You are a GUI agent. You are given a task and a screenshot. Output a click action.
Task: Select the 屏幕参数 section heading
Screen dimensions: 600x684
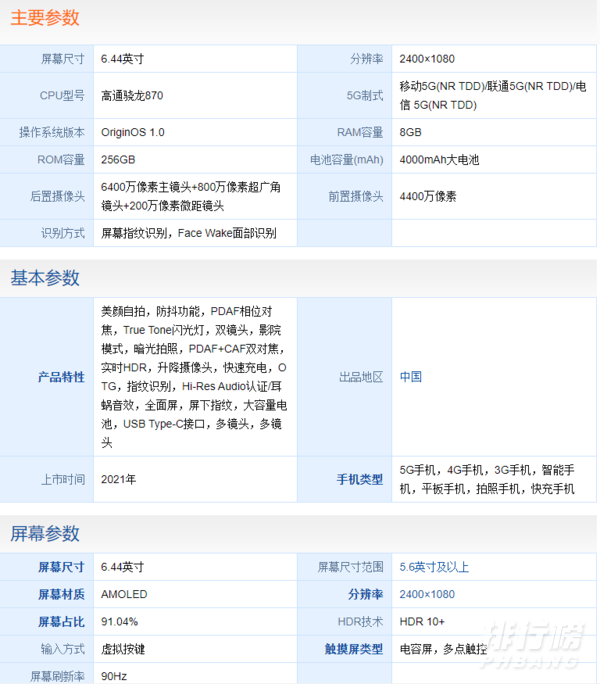(45, 533)
